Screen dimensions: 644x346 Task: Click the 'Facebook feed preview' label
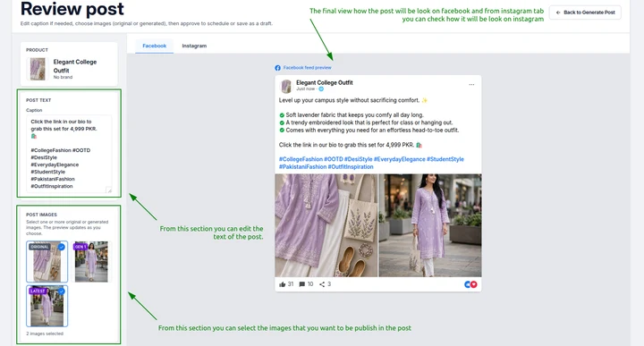(x=307, y=68)
